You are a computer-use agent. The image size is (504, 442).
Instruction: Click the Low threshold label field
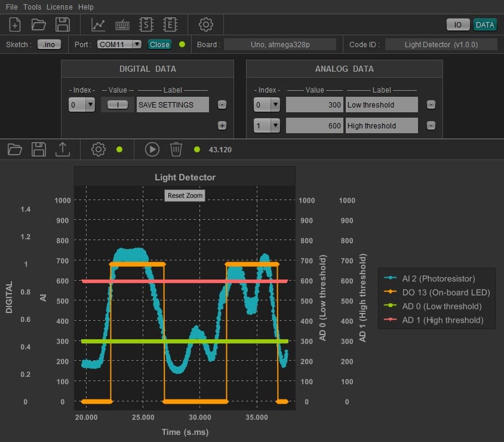click(382, 105)
